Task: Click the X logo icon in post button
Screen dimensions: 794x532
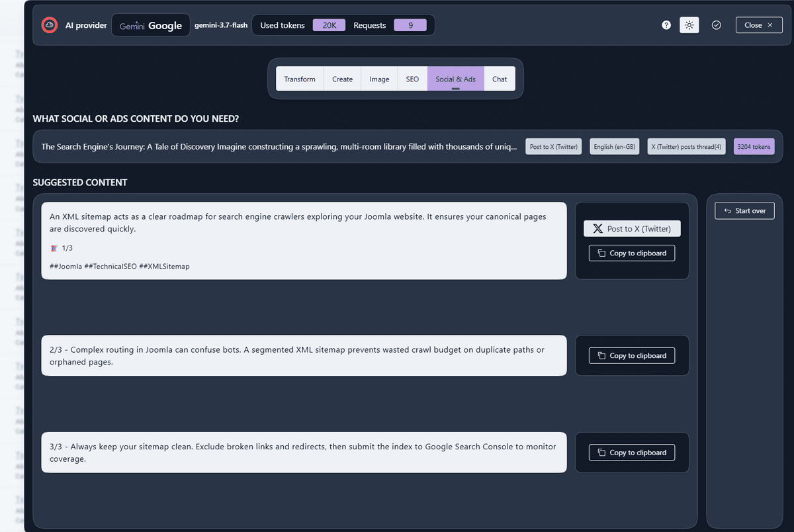Action: click(x=598, y=229)
